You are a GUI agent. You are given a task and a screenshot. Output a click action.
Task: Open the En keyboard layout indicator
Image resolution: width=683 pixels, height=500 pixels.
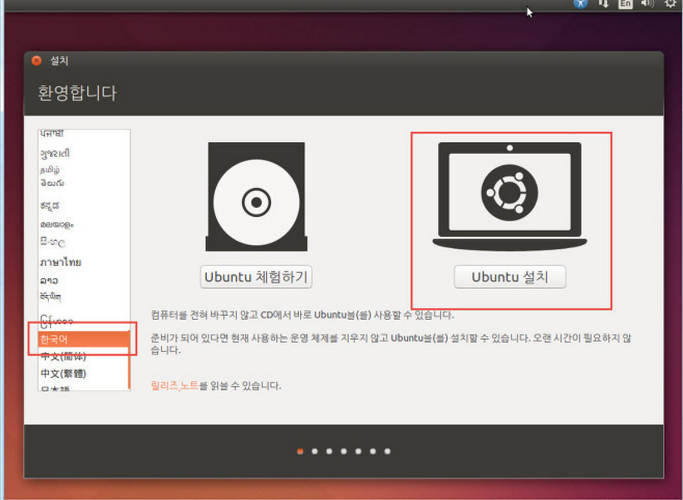point(625,3)
